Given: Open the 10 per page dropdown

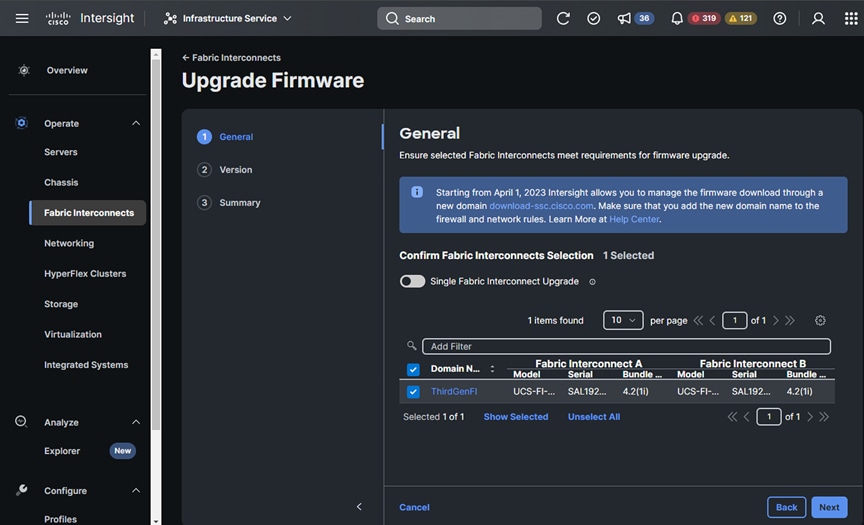Looking at the screenshot, I should (623, 320).
